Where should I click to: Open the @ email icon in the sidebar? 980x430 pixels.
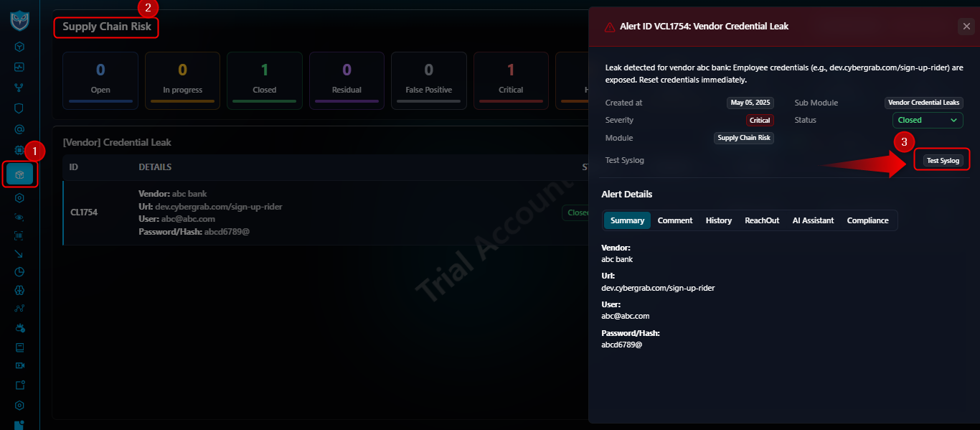click(x=20, y=129)
